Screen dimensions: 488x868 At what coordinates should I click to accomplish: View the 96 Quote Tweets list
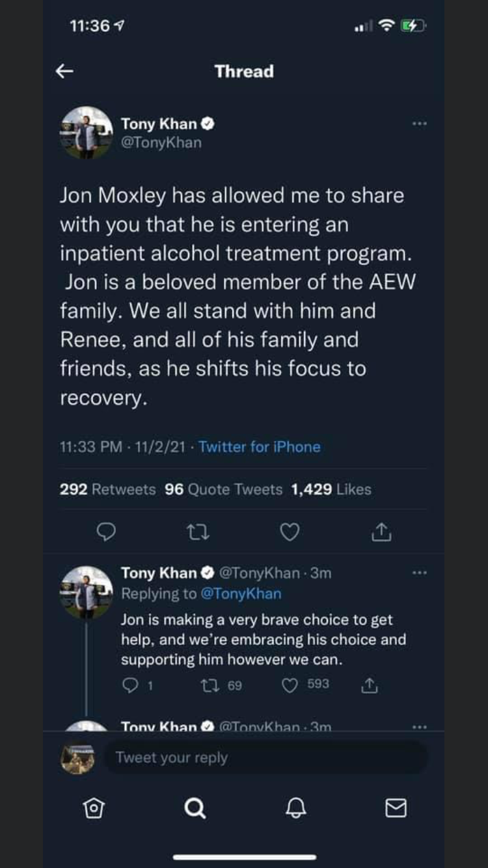tap(223, 489)
